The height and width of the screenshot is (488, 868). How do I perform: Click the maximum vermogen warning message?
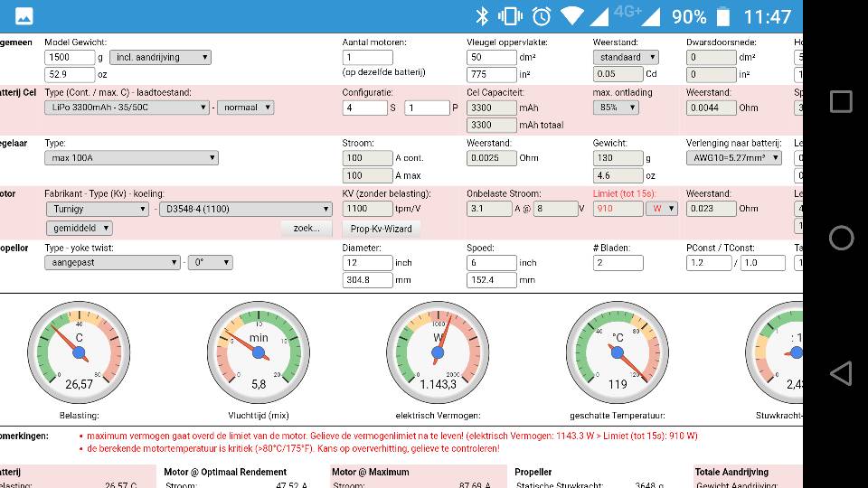[x=392, y=436]
